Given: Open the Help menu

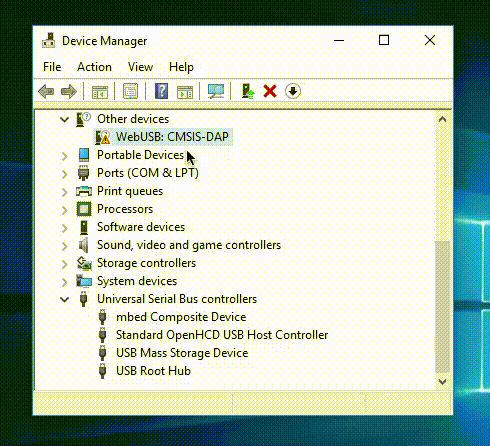Looking at the screenshot, I should [x=181, y=67].
